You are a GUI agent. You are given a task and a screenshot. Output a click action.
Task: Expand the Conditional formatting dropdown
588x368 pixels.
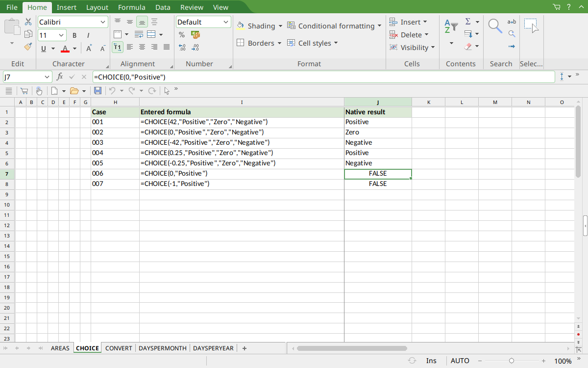(379, 26)
